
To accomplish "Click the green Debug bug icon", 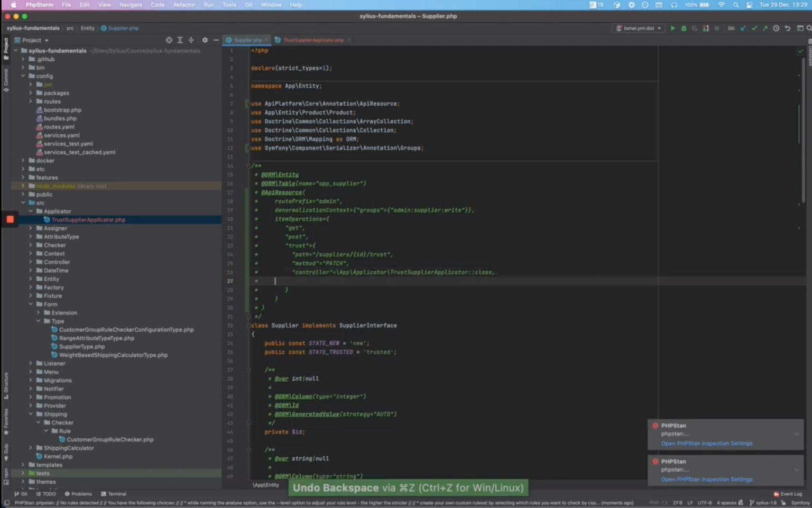I will [x=684, y=29].
